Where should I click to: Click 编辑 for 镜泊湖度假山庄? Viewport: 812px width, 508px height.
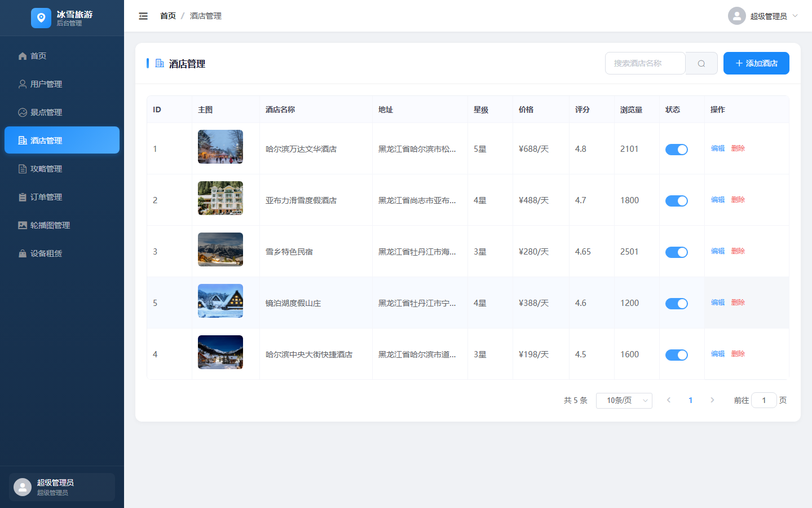(718, 303)
